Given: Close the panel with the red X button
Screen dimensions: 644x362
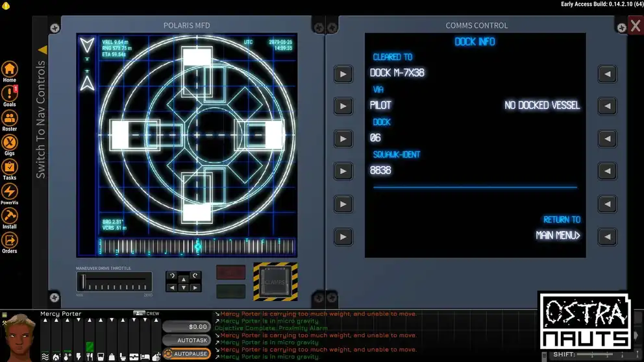Looking at the screenshot, I should tap(636, 26).
